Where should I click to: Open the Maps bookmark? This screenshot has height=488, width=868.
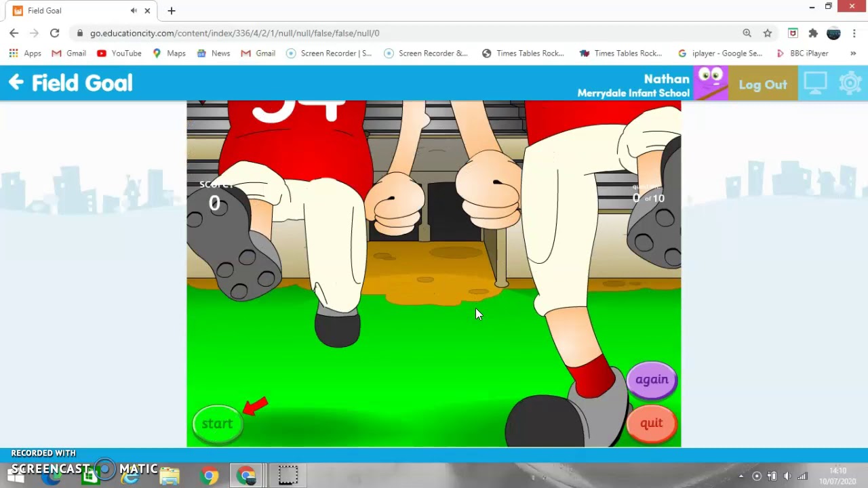coord(169,53)
